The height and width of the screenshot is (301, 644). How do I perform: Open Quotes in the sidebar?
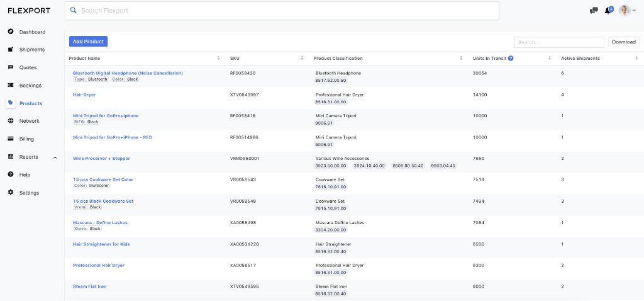[x=28, y=67]
